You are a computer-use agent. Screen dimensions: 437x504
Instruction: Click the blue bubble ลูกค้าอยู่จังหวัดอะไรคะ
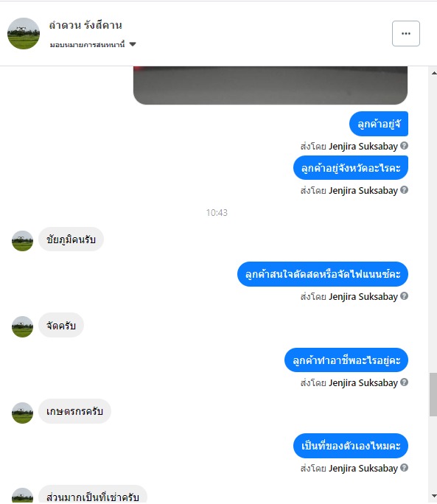click(351, 168)
